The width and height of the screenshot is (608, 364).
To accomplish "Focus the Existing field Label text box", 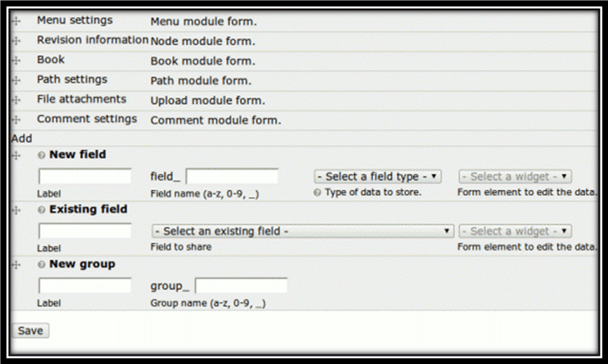I will (x=85, y=232).
